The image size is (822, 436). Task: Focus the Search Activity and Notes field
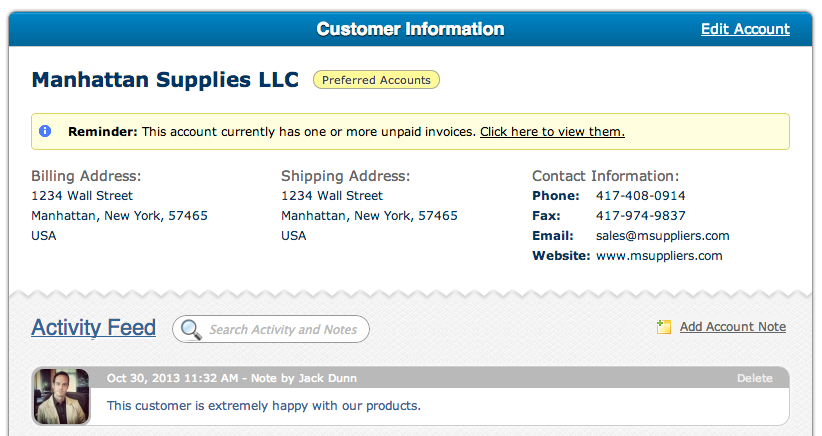271,329
